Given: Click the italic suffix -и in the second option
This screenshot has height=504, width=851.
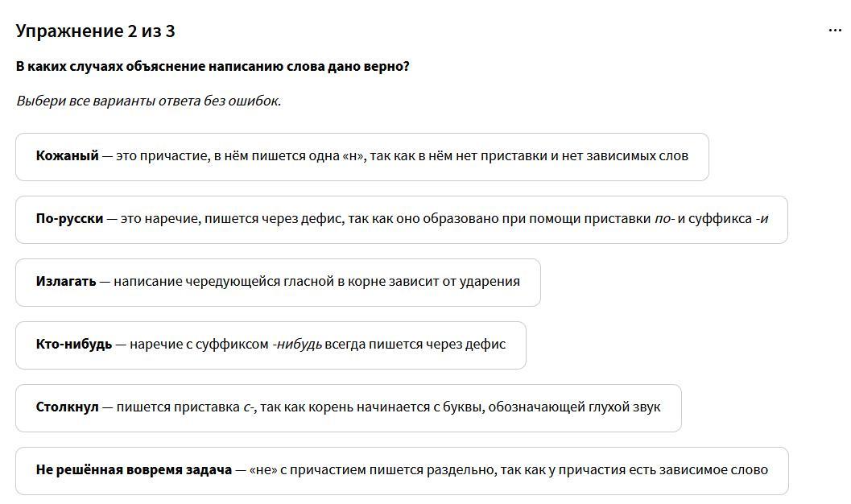Looking at the screenshot, I should [x=762, y=219].
